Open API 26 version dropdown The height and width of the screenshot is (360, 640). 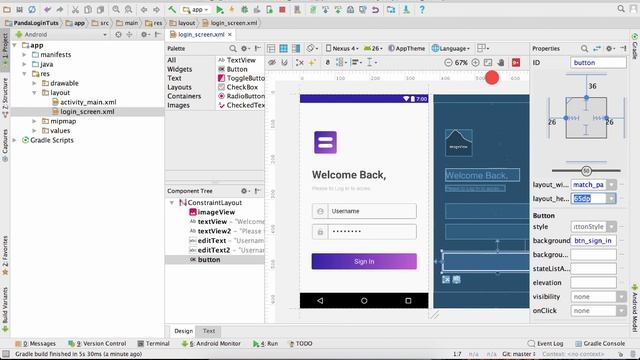373,49
